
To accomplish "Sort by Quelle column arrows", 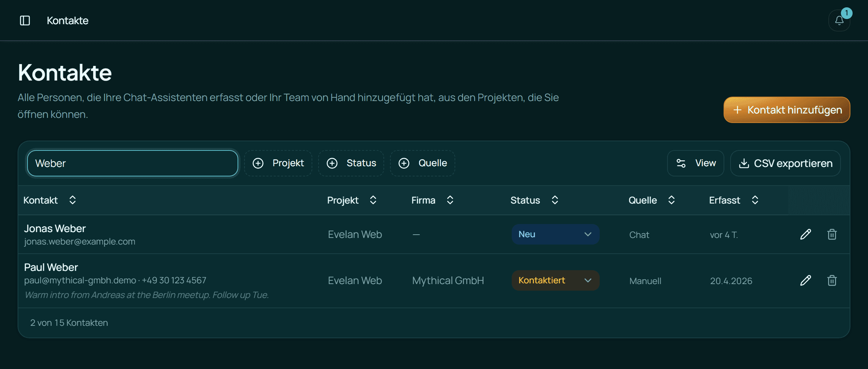I will [x=672, y=200].
